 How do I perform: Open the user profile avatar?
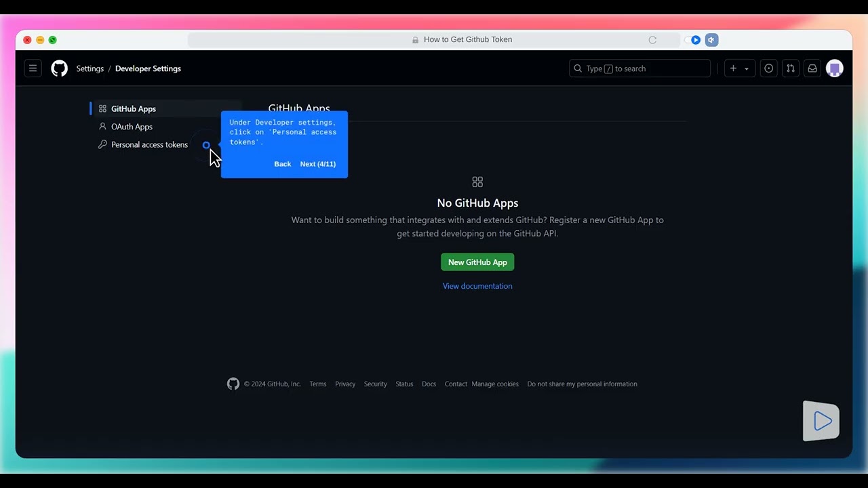(835, 68)
